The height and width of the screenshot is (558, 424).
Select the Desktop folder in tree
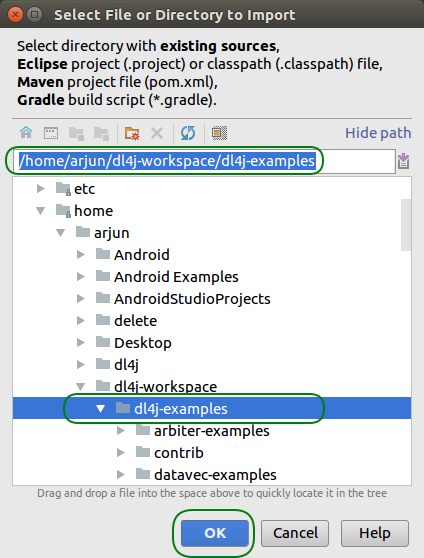tap(142, 343)
